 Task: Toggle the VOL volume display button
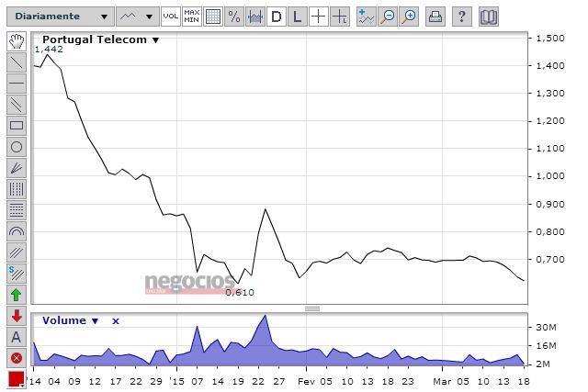171,17
